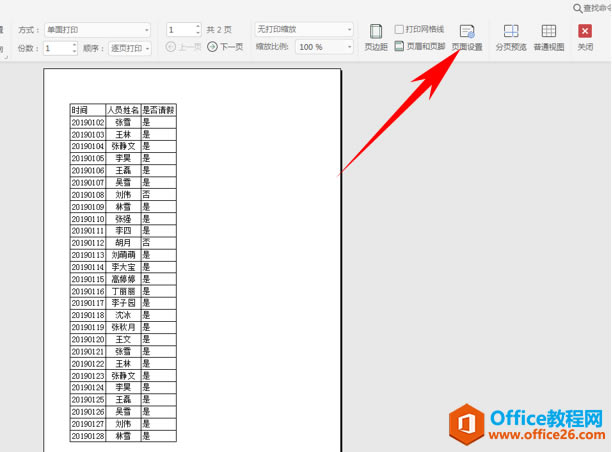Click name cell 沈冰
This screenshot has height=452, width=612.
tap(123, 315)
